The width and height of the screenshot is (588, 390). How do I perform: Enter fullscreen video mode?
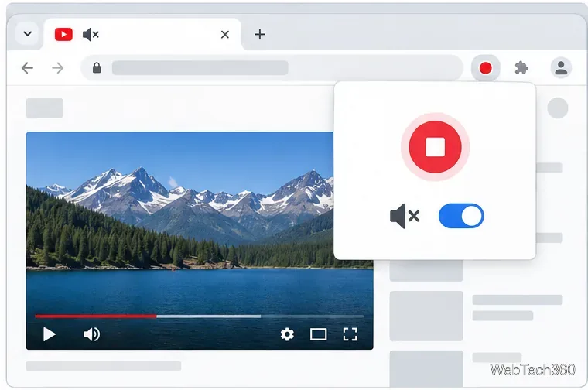[x=350, y=334]
